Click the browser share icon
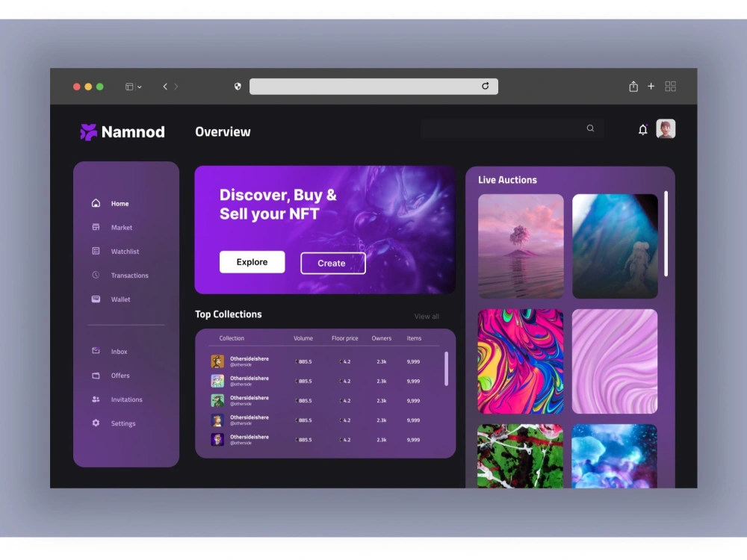The image size is (747, 560). coord(633,86)
